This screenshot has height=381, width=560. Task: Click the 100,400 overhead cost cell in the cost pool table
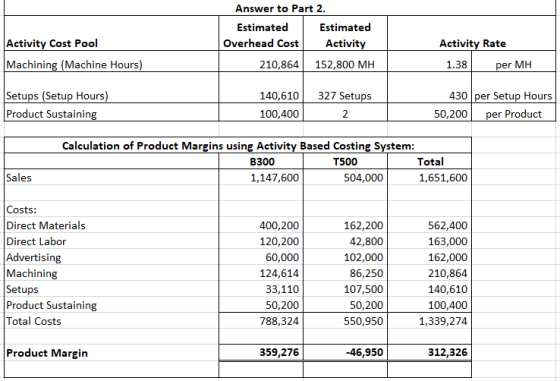tap(261, 112)
